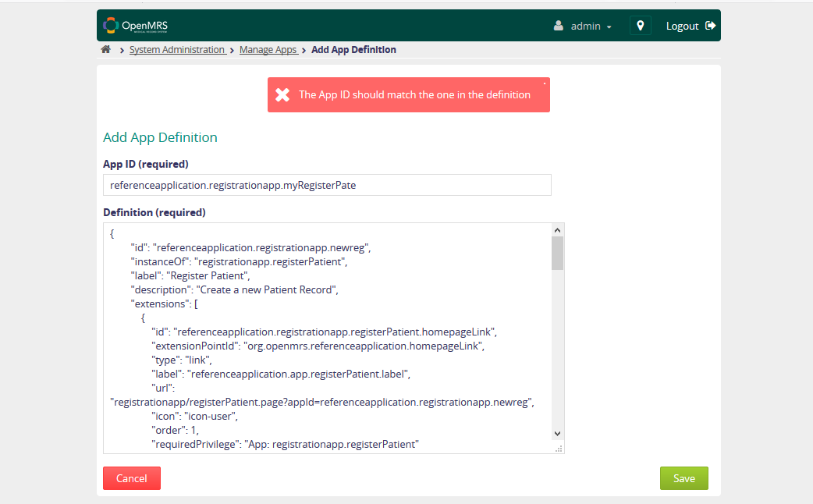Viewport: 813px width, 504px height.
Task: Click scroll down arrow of Definition box
Action: coord(557,434)
